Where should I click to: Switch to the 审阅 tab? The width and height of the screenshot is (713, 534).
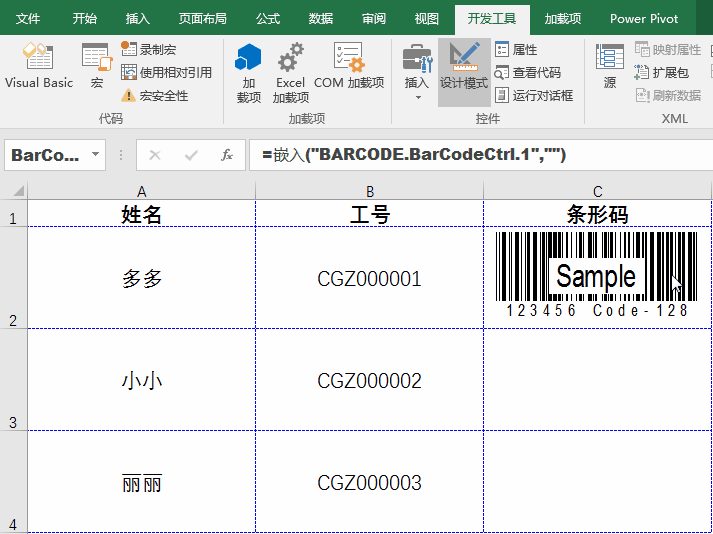374,19
